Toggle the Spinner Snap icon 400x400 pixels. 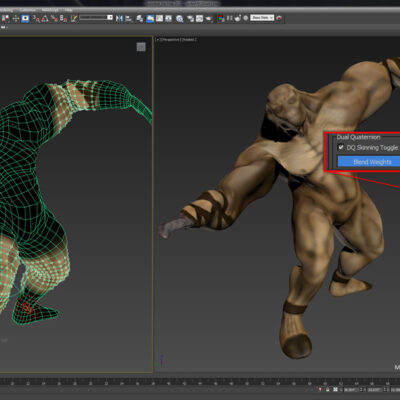63,19
